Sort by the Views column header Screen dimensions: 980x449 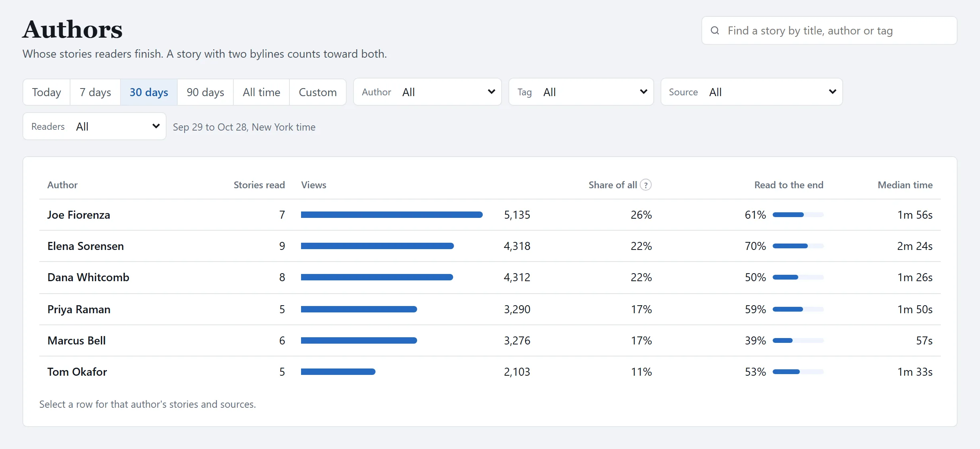[x=314, y=185]
